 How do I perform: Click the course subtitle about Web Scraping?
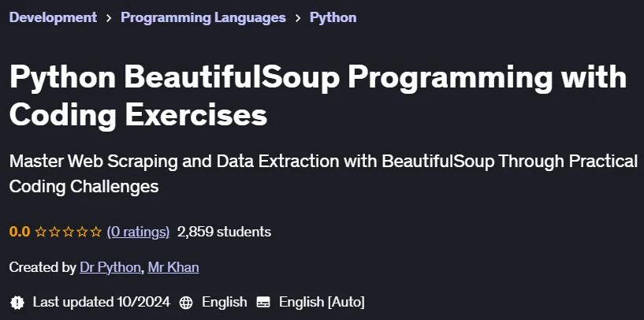pos(323,174)
